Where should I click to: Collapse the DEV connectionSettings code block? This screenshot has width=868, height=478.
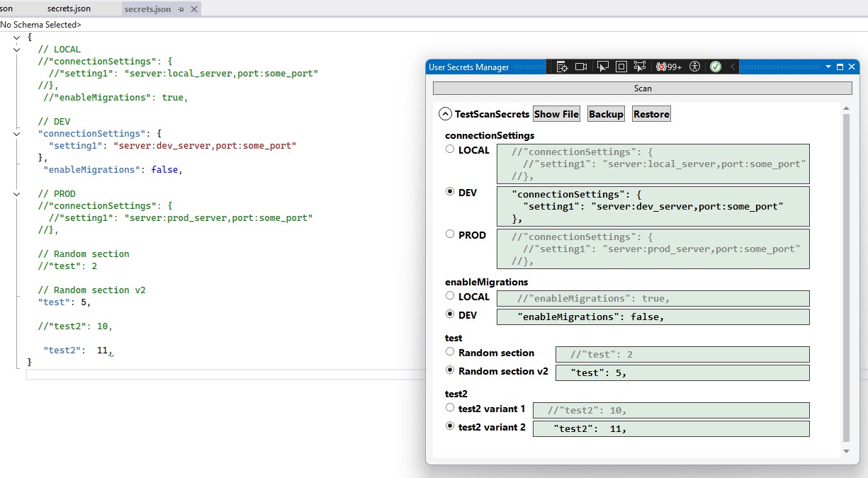pos(18,133)
